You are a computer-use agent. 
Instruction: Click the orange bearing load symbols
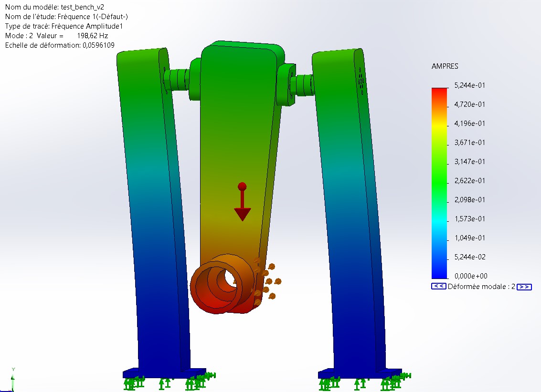[267, 281]
